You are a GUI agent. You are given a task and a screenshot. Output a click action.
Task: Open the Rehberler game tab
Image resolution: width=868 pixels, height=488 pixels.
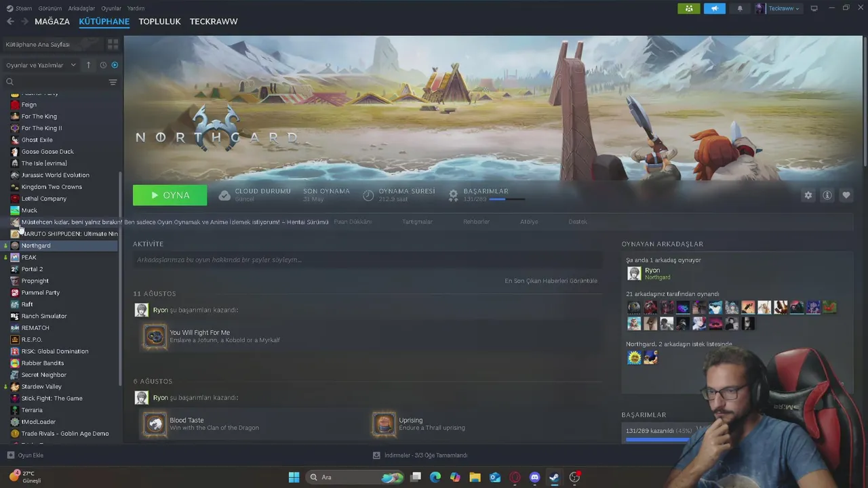click(476, 222)
